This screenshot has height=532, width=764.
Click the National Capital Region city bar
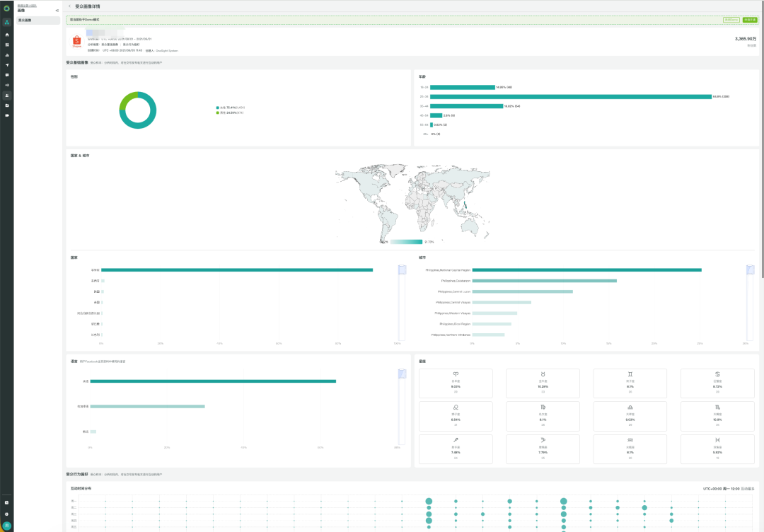click(x=586, y=270)
